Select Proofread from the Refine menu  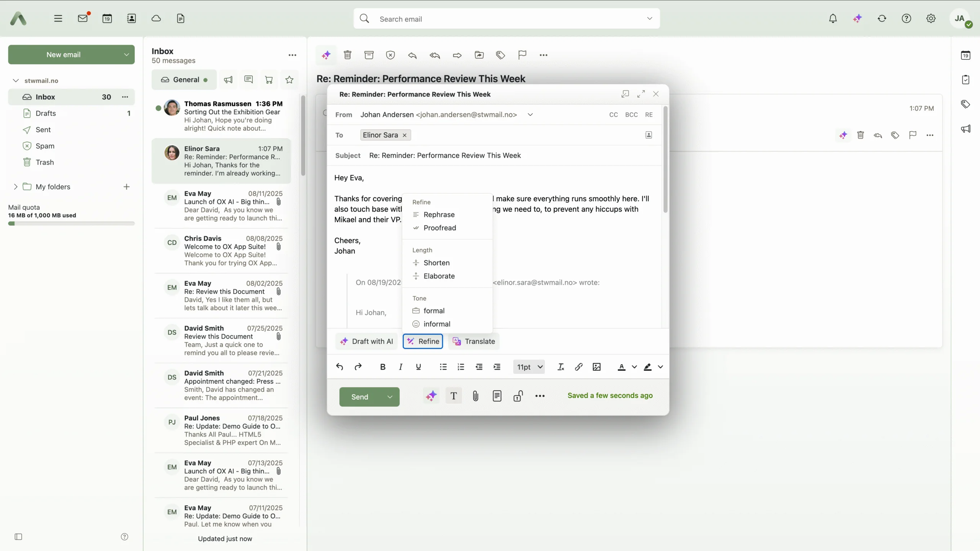439,228
